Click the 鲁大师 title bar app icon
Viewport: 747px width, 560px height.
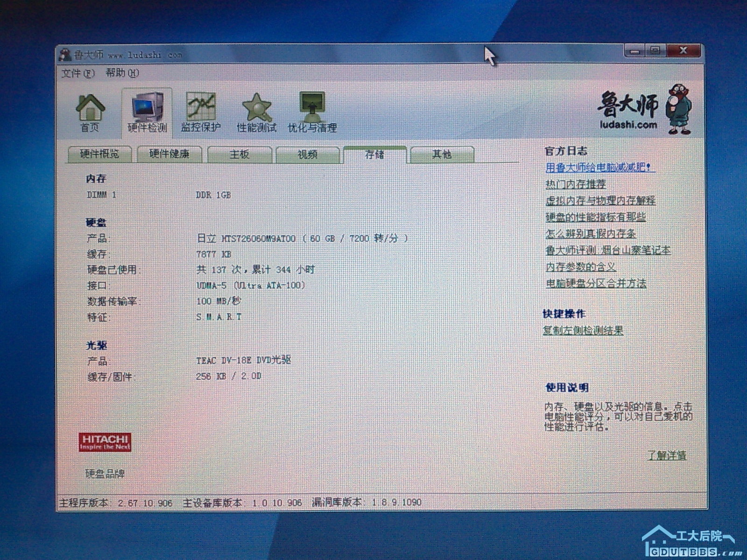tap(65, 55)
